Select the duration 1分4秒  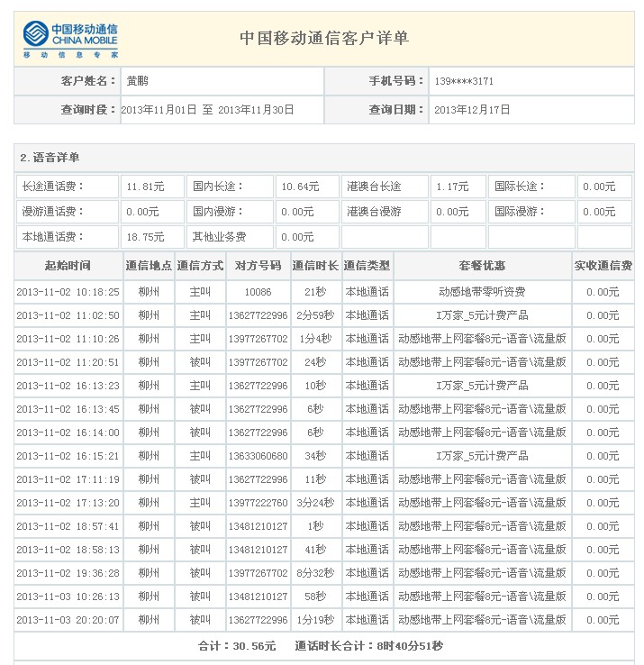click(315, 339)
